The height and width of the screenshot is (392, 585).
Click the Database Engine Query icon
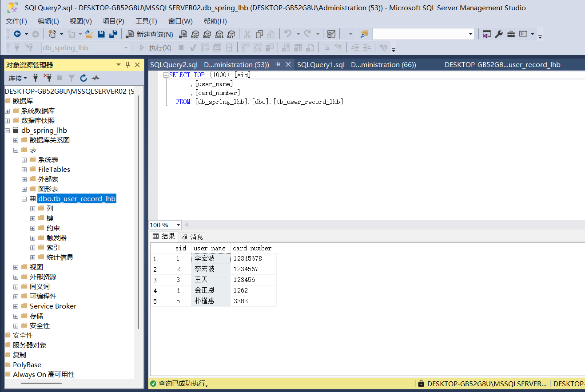coord(183,34)
